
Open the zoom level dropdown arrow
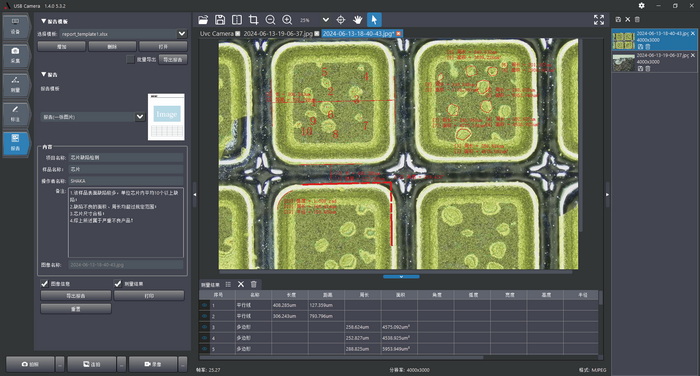[325, 20]
